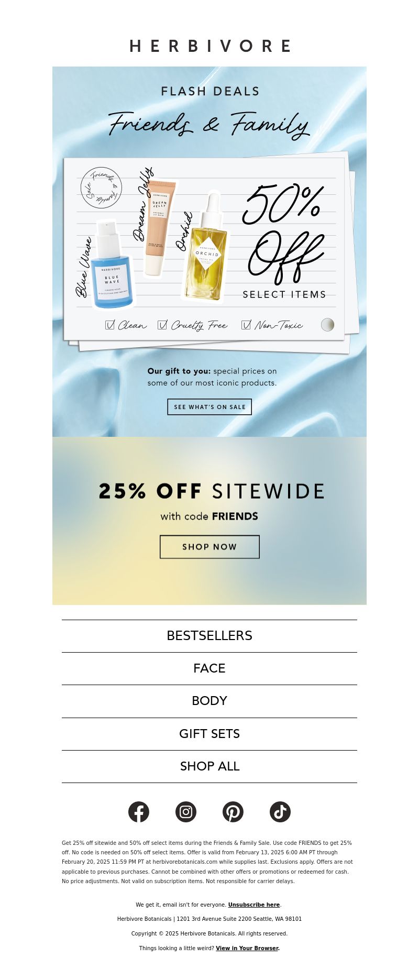Click the Cruelty Free checkbox
The image size is (419, 980).
(162, 325)
